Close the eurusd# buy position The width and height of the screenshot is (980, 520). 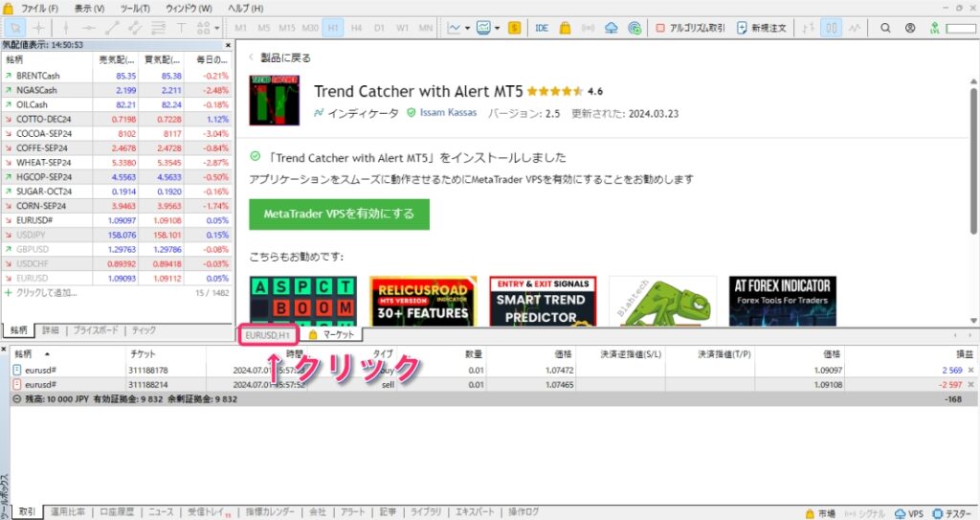[x=970, y=371]
